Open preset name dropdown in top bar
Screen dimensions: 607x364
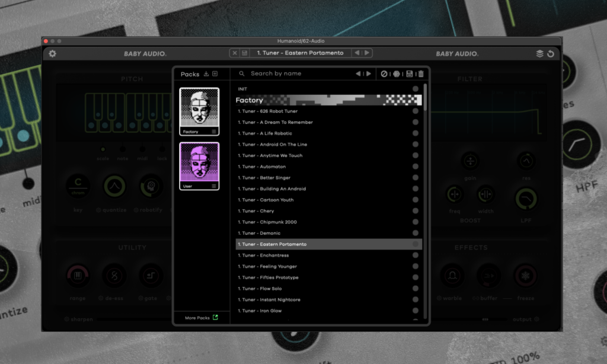pyautogui.click(x=300, y=53)
